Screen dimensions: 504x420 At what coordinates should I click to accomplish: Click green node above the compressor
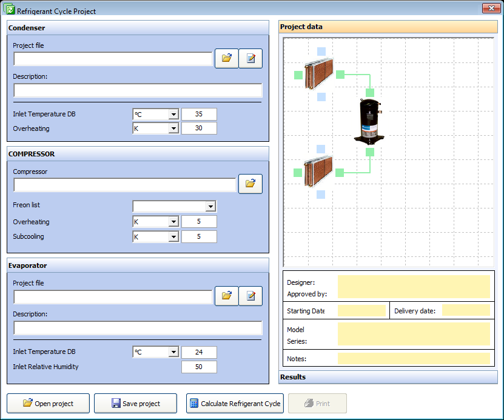370,93
